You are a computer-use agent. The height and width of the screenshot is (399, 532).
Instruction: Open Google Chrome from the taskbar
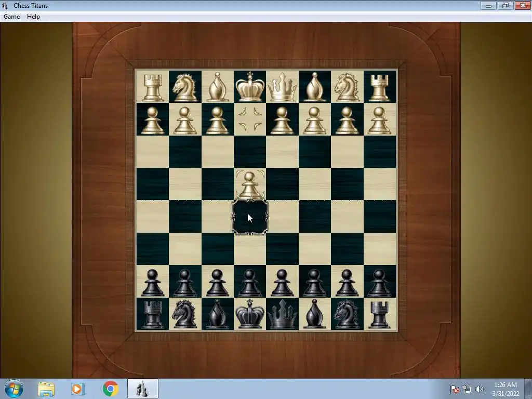point(110,389)
